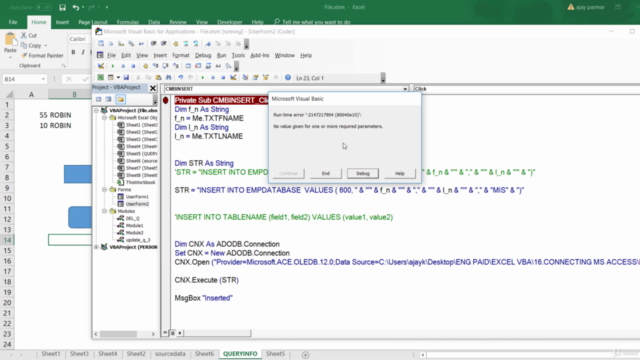Click the Break icon in Standard toolbar

pyautogui.click(x=213, y=78)
